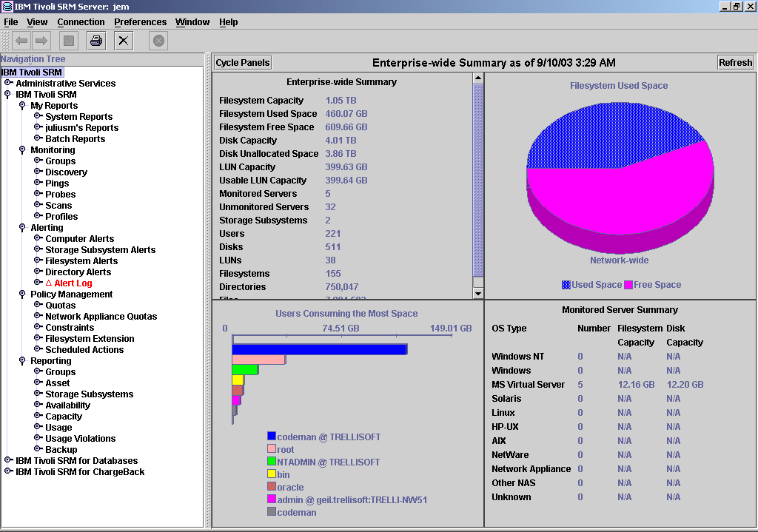This screenshot has width=758, height=532.
Task: Click the summary scrollbar thumb
Action: [x=477, y=181]
